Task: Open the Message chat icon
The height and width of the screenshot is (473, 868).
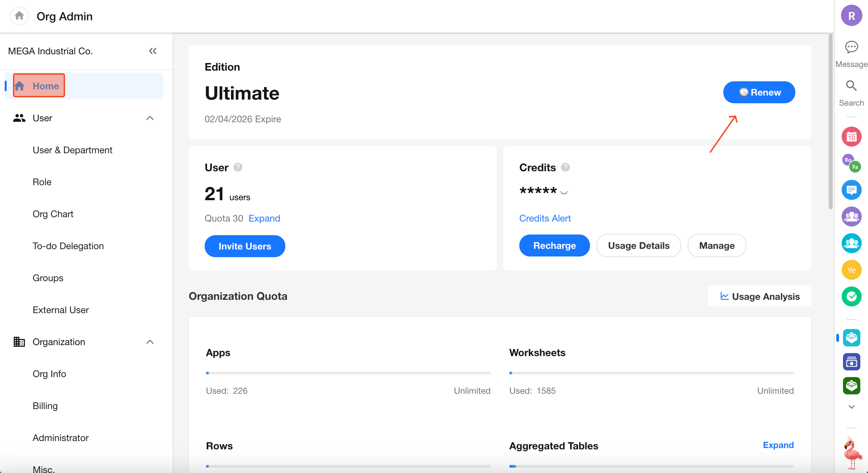Action: [851, 48]
